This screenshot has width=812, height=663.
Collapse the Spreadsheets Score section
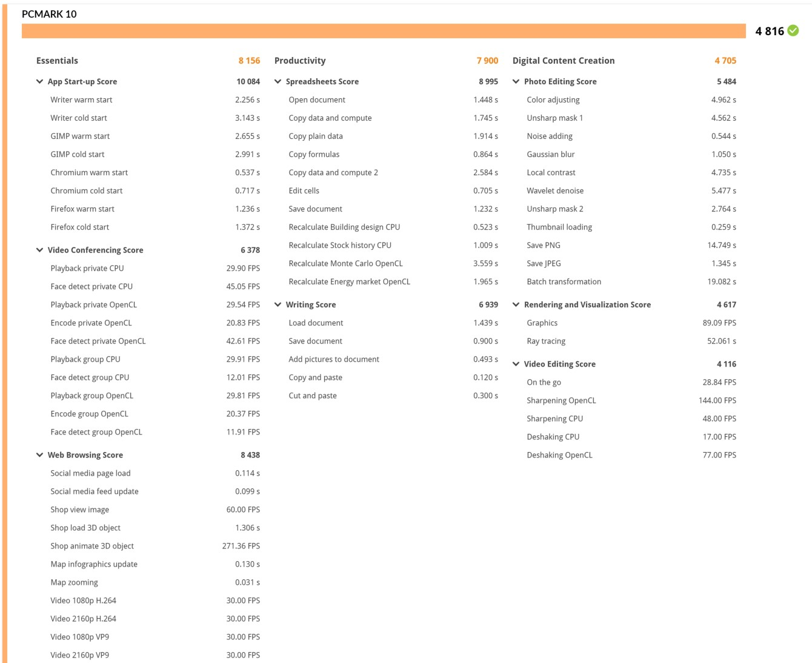(278, 81)
